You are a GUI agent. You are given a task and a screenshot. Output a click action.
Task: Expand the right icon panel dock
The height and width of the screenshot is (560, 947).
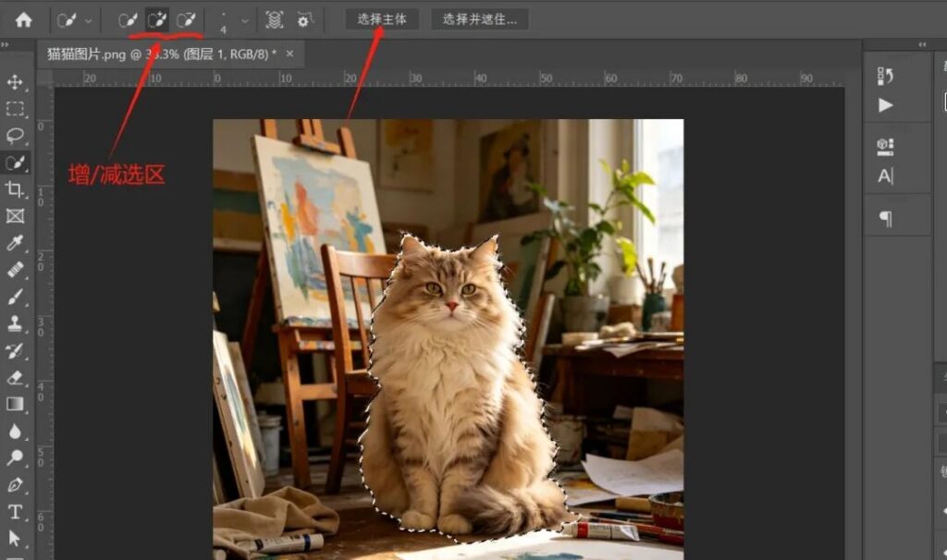[x=922, y=44]
